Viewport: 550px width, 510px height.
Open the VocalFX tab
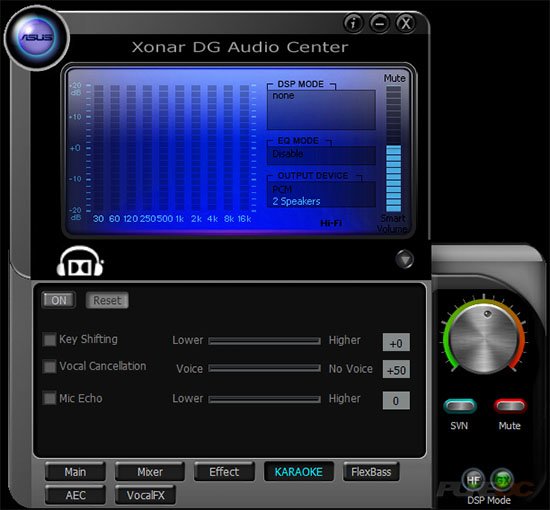[x=145, y=495]
